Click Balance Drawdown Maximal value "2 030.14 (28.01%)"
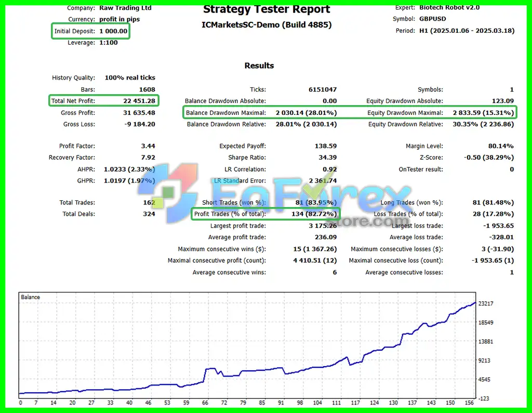 [x=307, y=113]
